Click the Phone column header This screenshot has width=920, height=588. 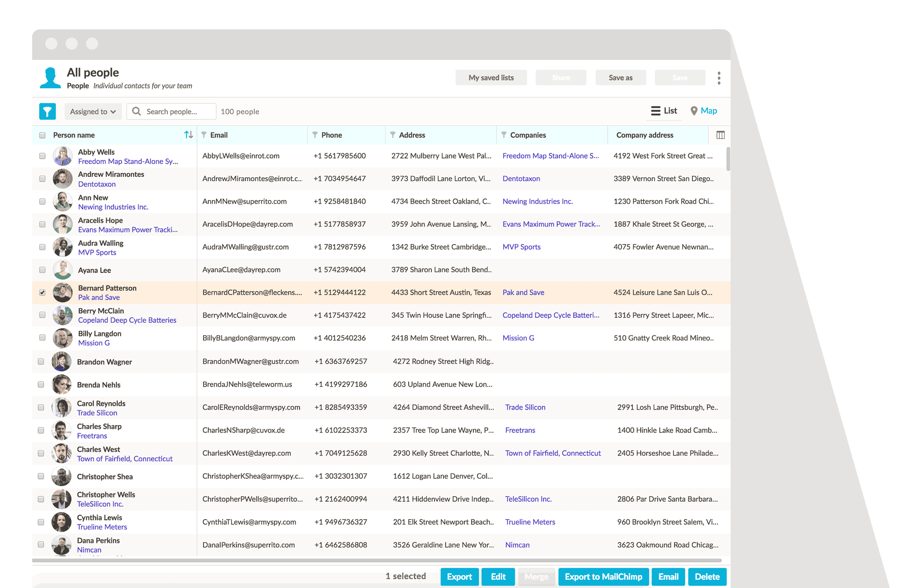[x=332, y=135]
